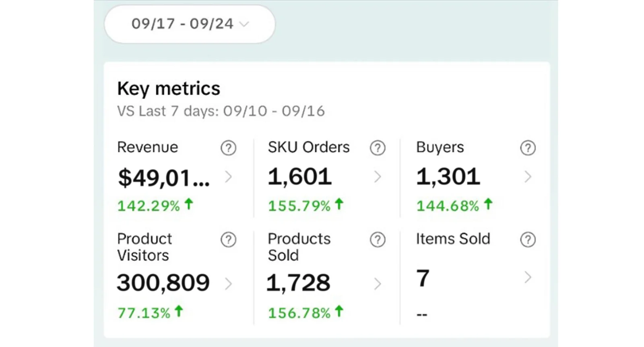This screenshot has height=347, width=644.
Task: Tap Products Sold question mark icon
Action: pyautogui.click(x=378, y=240)
